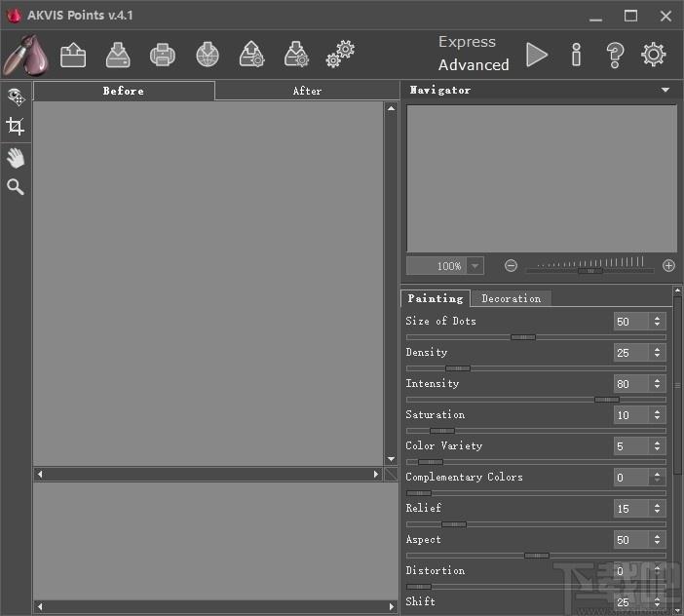Show program info with the i icon
This screenshot has width=684, height=616.
click(x=576, y=55)
